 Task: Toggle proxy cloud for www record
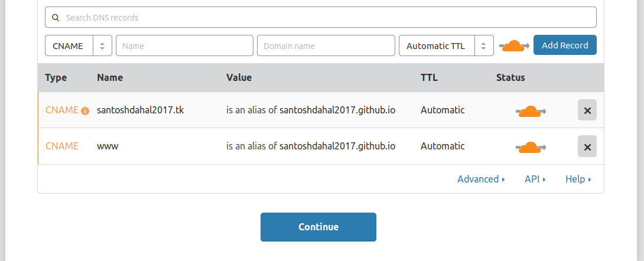pyautogui.click(x=531, y=146)
